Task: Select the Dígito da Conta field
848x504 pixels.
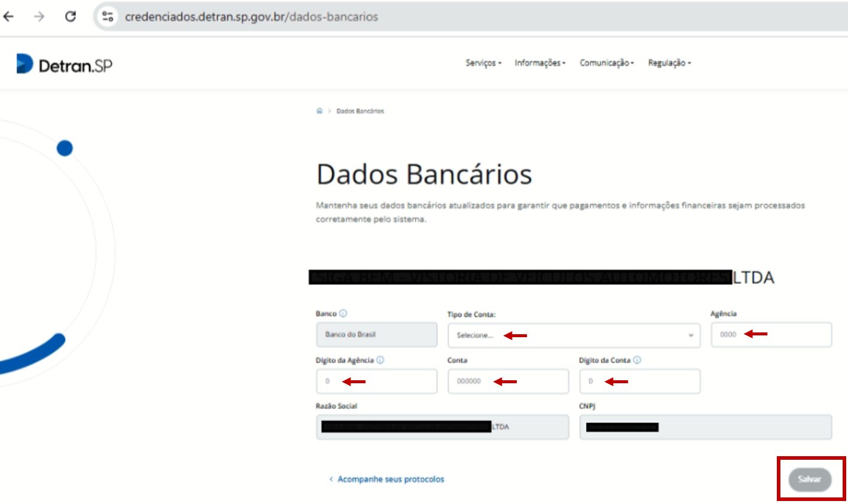Action: (x=640, y=381)
